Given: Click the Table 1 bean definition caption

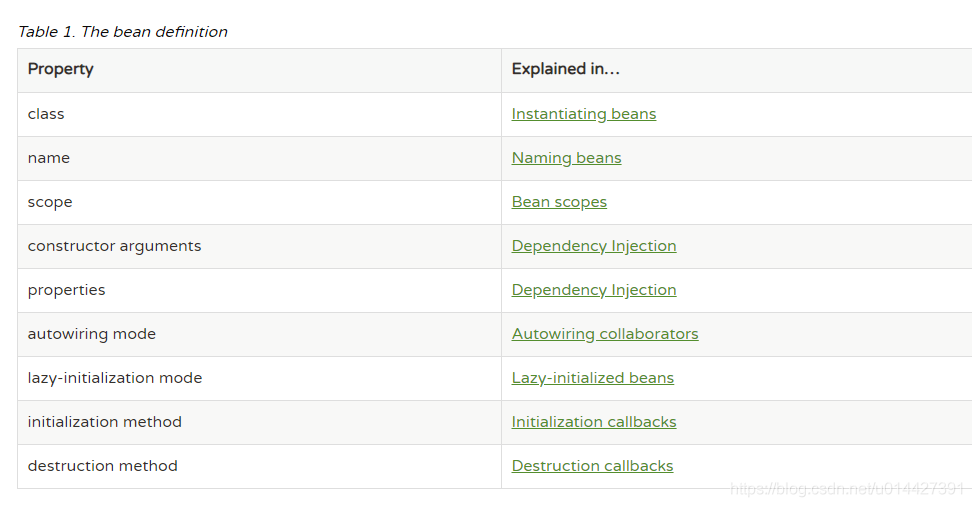Looking at the screenshot, I should tap(123, 32).
